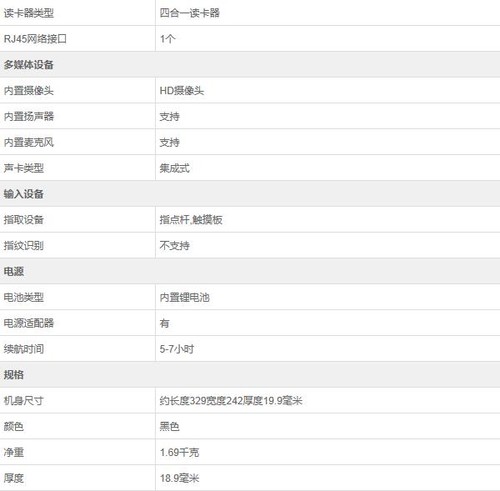
Task: Select the 18.9毫米 value
Action: click(179, 478)
